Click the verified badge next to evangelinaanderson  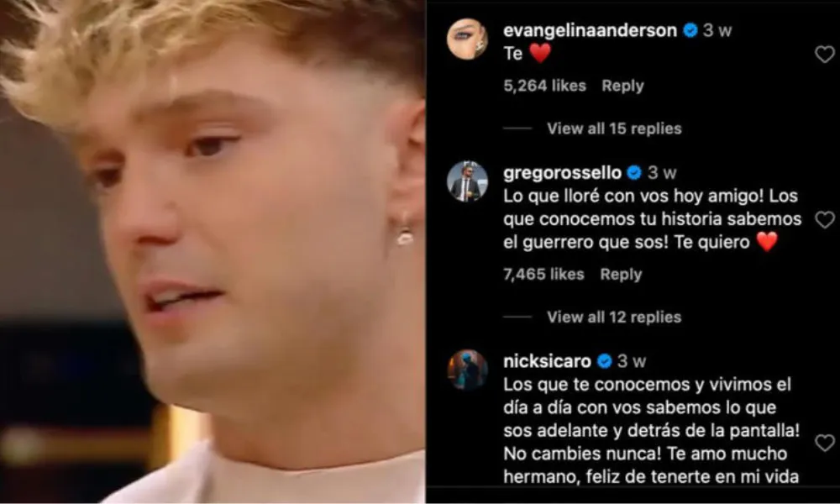(x=690, y=30)
